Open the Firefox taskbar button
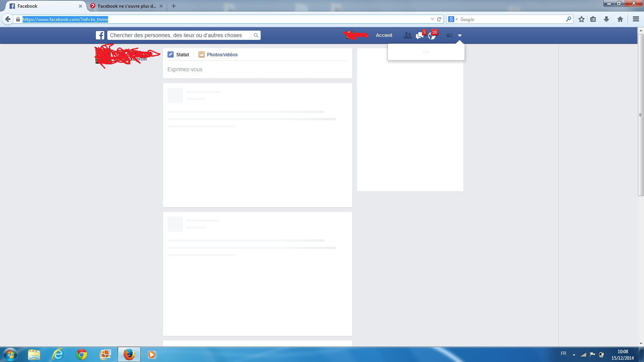 point(129,355)
